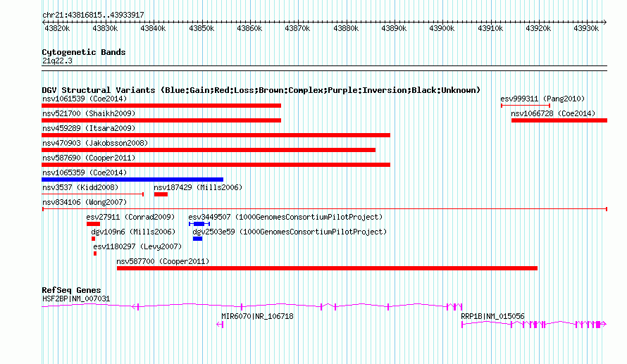Click the 43910k ruler position
The image size is (627, 364).
490,28
